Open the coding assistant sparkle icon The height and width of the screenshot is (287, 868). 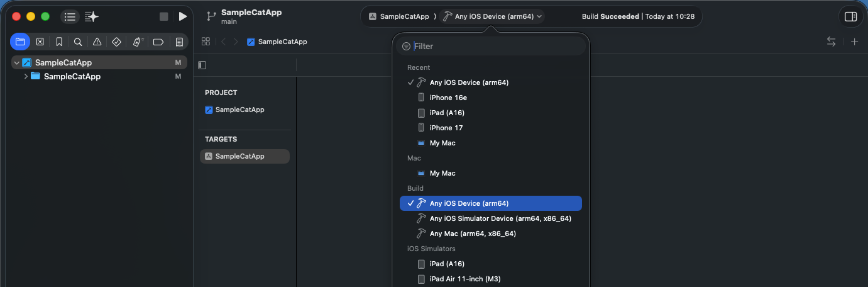click(92, 16)
